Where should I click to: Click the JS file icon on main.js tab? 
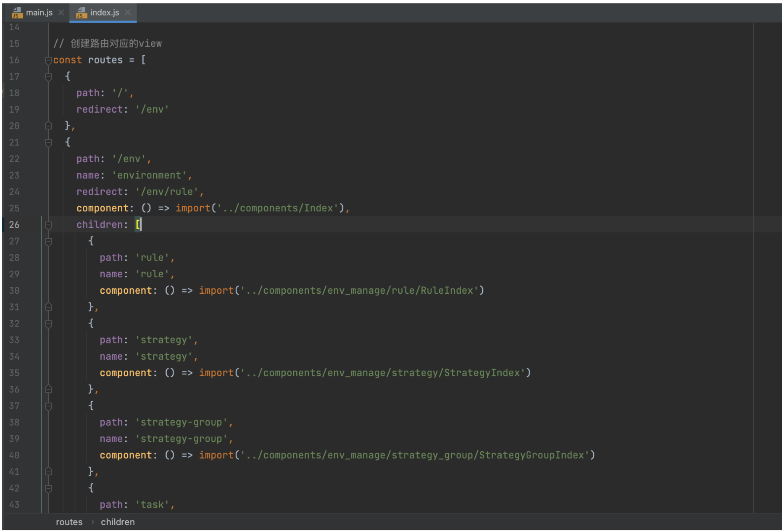coord(17,13)
